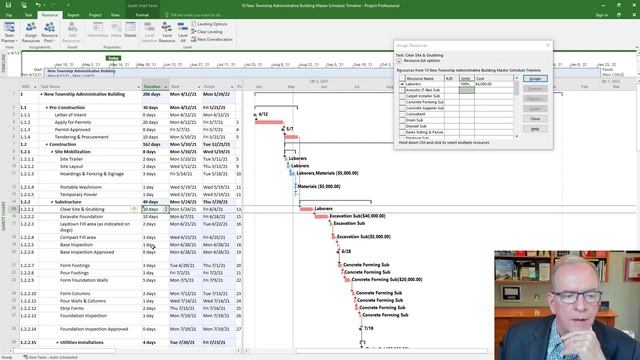Screen dimensions: 640x360
Task: Open the Duration column filter dropdown
Action: click(x=166, y=87)
